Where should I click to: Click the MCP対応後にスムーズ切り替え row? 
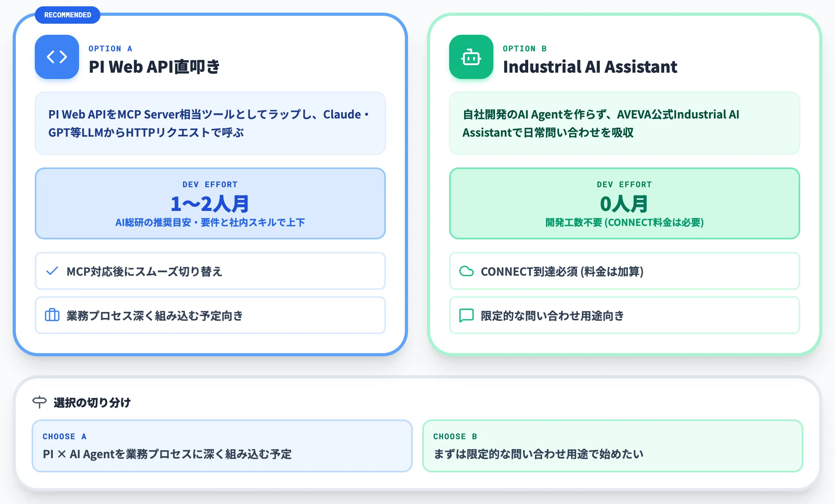coord(210,271)
